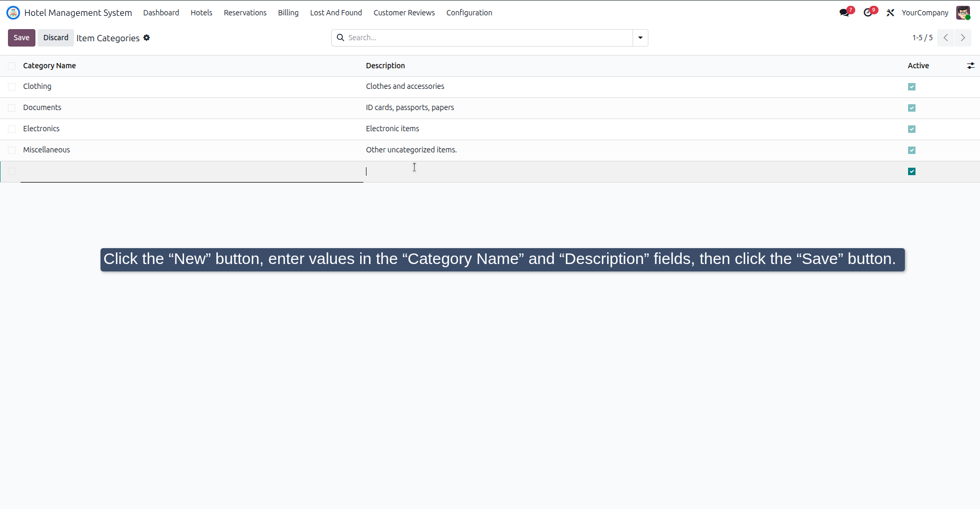Click the new row Description field

coord(634,172)
